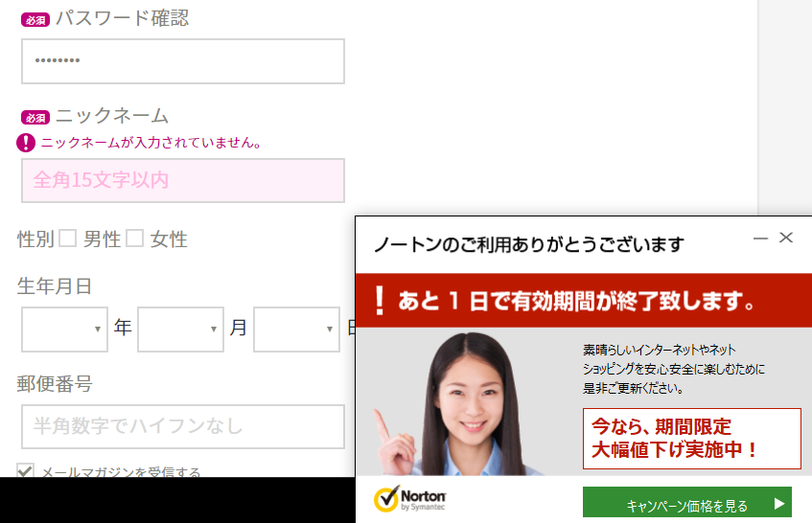Click the required badge beside パスワード確認
This screenshot has width=812, height=523.
[x=35, y=18]
